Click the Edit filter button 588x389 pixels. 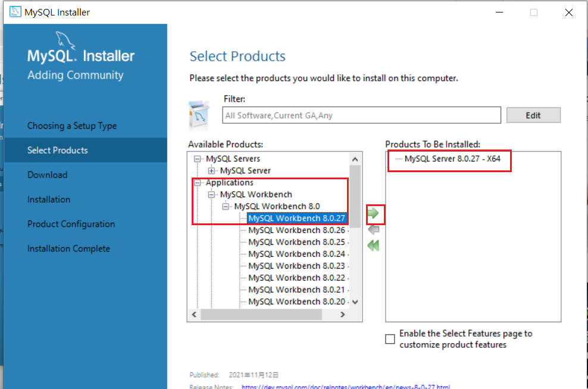[533, 116]
